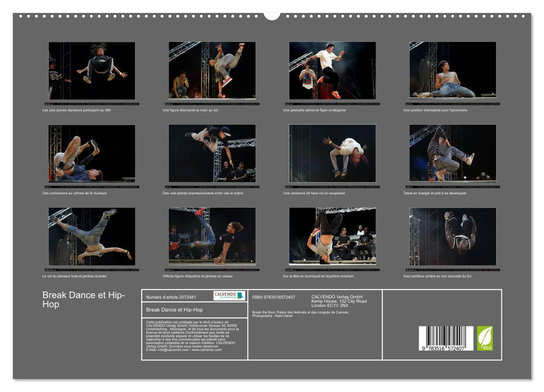Click the caption 'Une figure étonnante la main au sol'
The height and width of the screenshot is (392, 544).
(x=190, y=110)
